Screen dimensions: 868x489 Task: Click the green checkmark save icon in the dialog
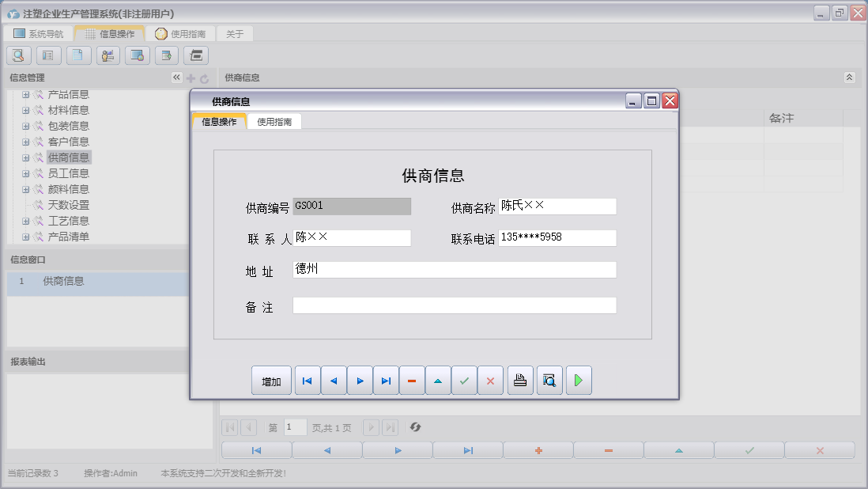tap(464, 381)
